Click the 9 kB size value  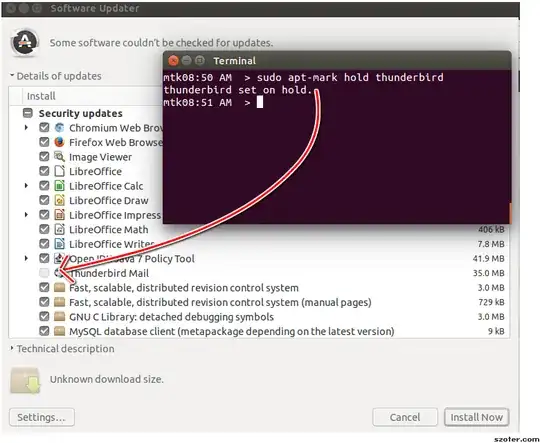(496, 331)
